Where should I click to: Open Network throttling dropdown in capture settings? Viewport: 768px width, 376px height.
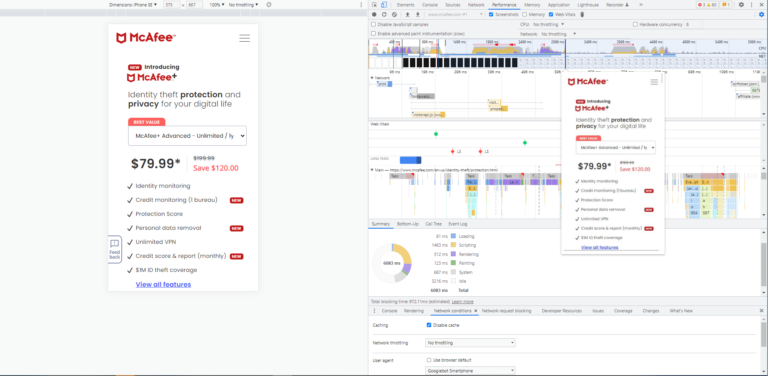(x=559, y=34)
